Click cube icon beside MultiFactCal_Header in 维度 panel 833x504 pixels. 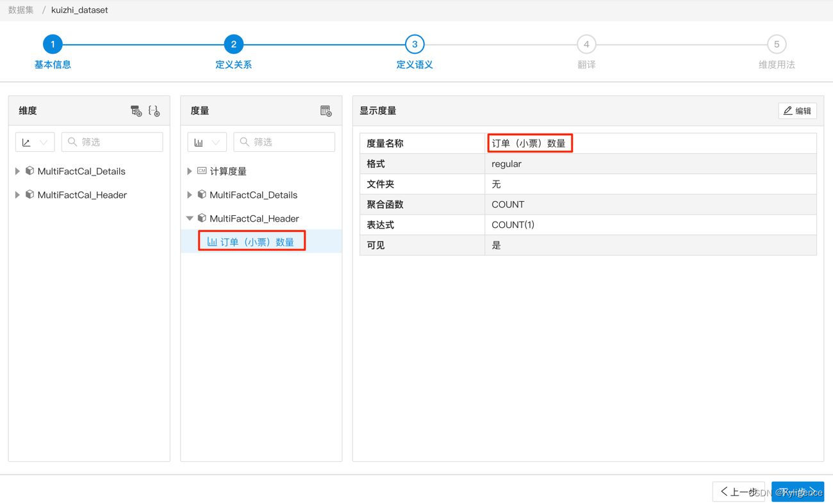point(29,195)
